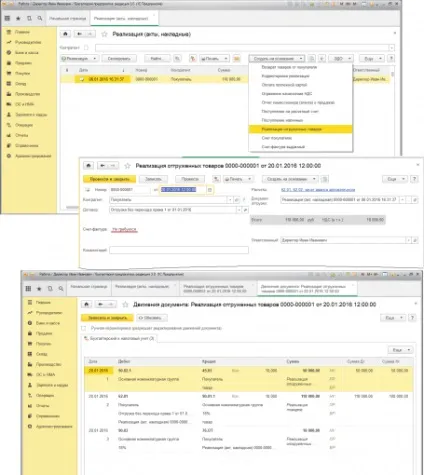Open the ЭДО dropdown button
The image size is (424, 475).
click(x=341, y=59)
